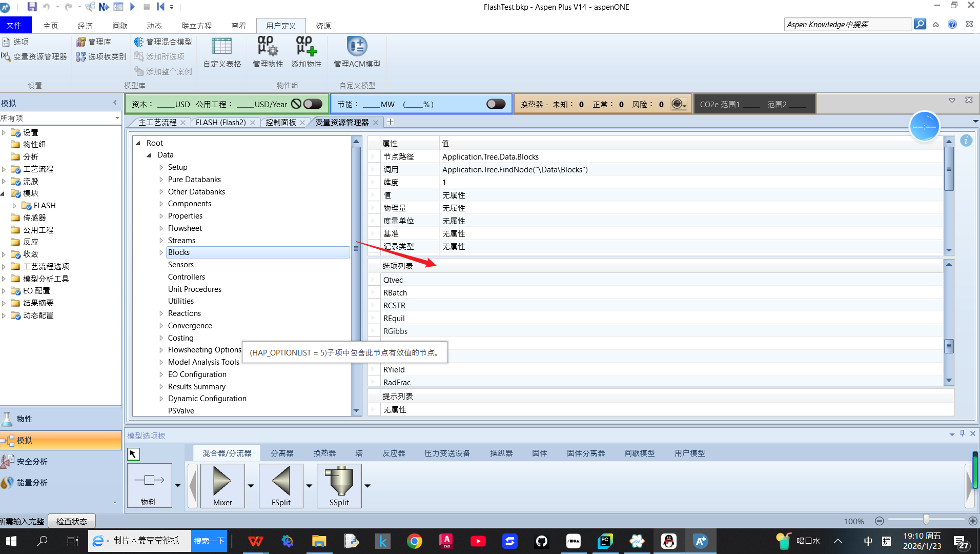The image size is (980, 554).
Task: Open the 所有项 filter dropdown
Action: pyautogui.click(x=117, y=118)
